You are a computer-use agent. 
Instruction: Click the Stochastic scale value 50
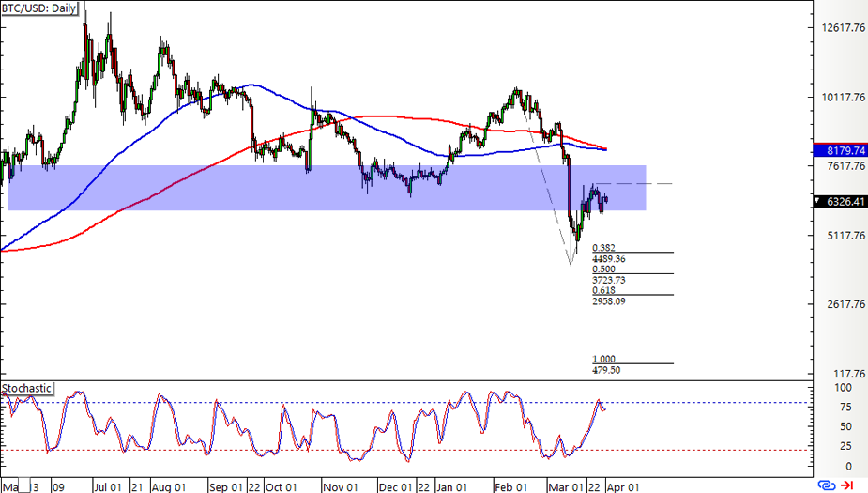(845, 426)
